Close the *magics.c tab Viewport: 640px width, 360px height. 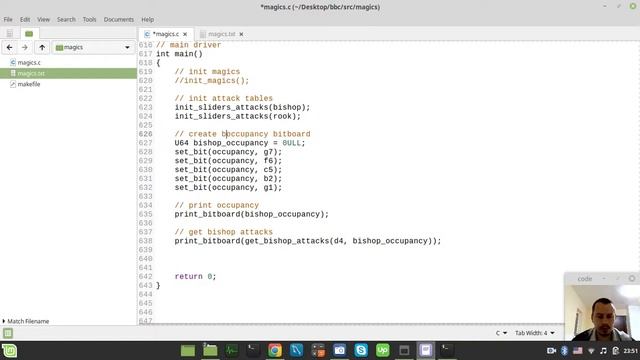click(185, 34)
